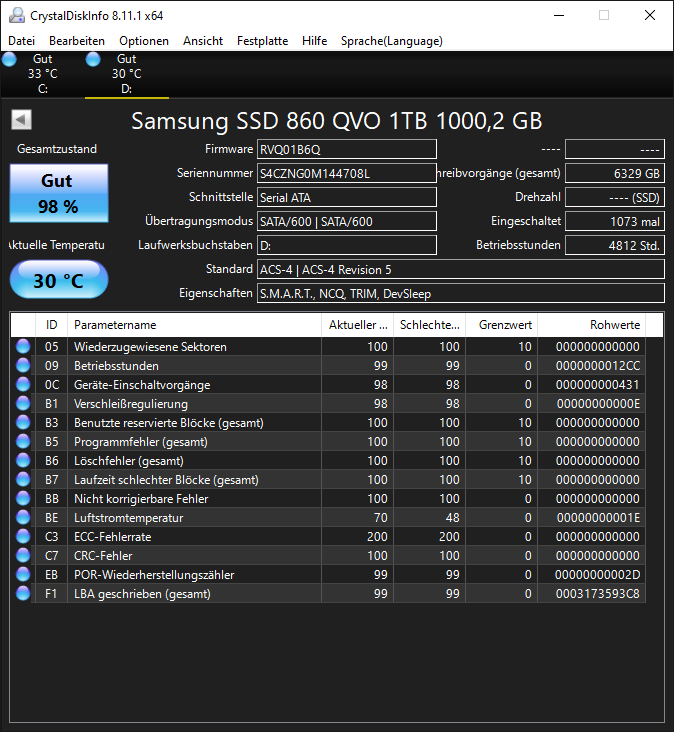Click the 30 °C temperature button

pos(59,280)
